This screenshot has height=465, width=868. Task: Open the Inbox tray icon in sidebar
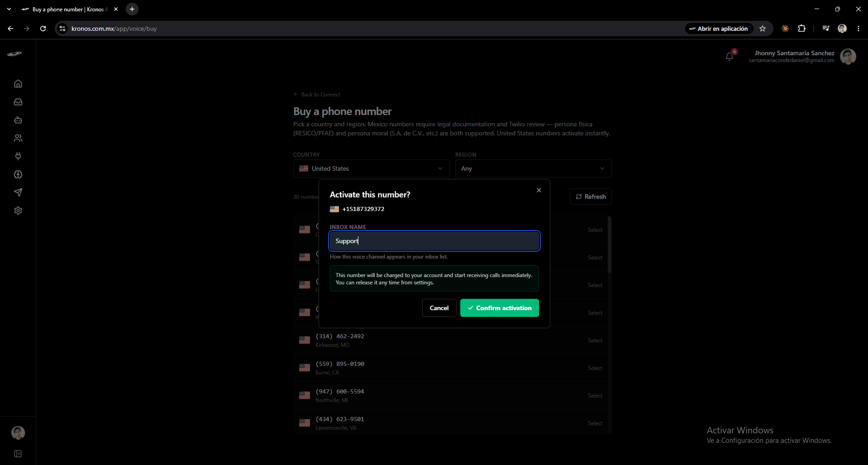click(x=18, y=102)
